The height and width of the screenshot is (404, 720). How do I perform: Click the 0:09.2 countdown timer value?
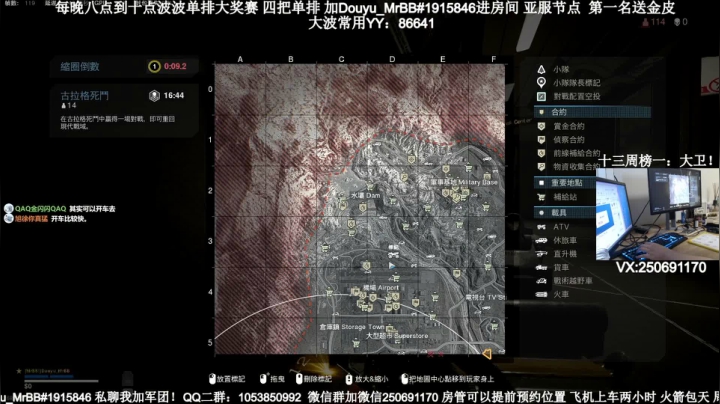[x=175, y=67]
